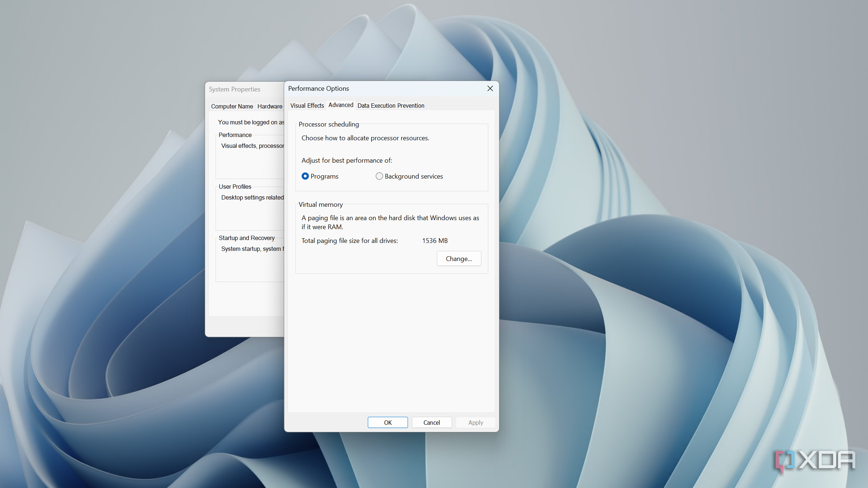
Task: Click the 'Virtual memory' group heading
Action: [x=320, y=205]
